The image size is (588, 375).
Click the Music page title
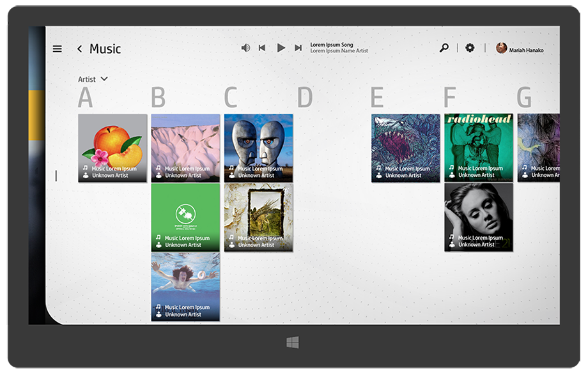(x=105, y=49)
